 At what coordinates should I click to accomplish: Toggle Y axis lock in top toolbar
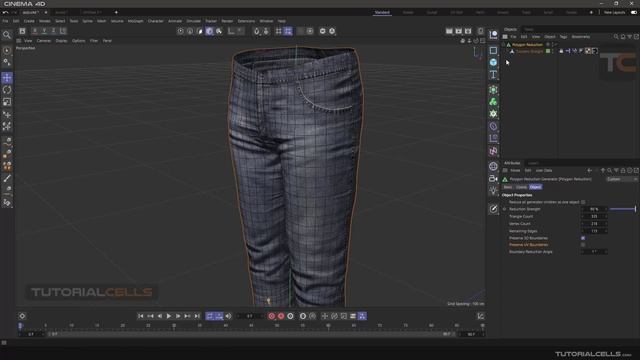(44, 31)
